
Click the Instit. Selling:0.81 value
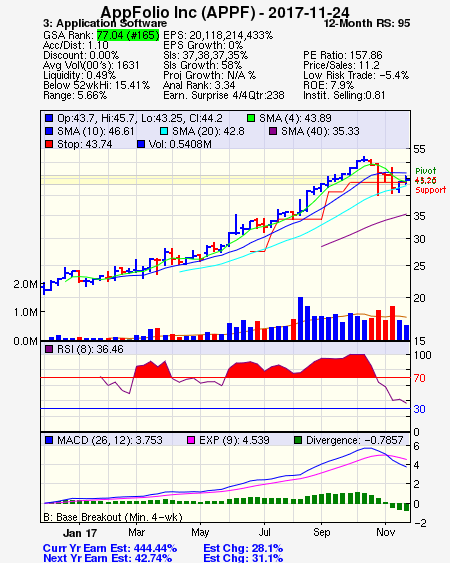[344, 96]
